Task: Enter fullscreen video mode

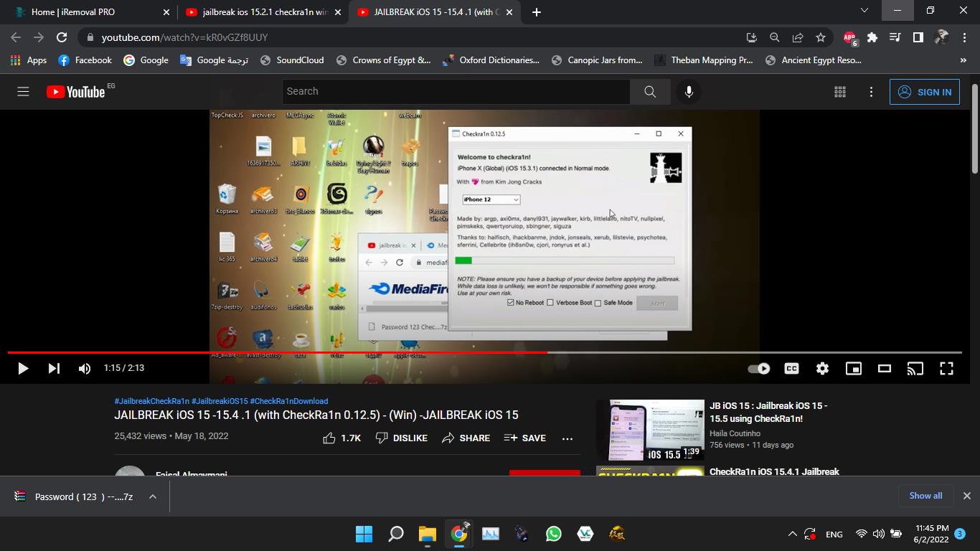Action: click(x=946, y=368)
